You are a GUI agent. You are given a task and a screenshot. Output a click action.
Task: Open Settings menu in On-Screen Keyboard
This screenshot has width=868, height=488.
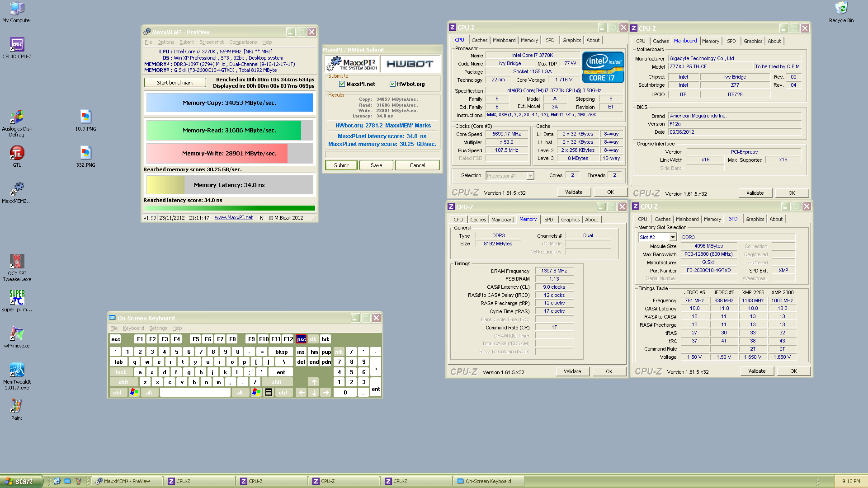pos(158,328)
